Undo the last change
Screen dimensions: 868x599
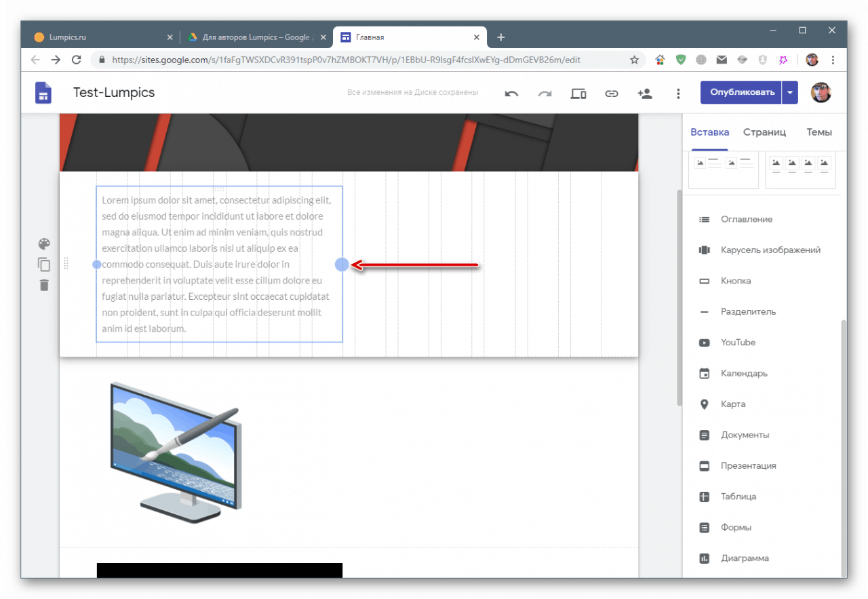[511, 94]
